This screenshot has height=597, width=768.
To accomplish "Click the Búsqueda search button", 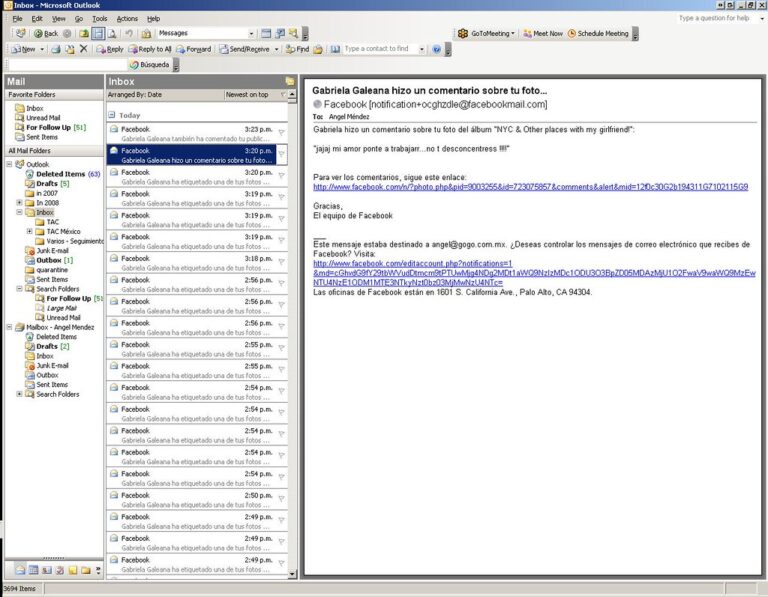I will [149, 65].
